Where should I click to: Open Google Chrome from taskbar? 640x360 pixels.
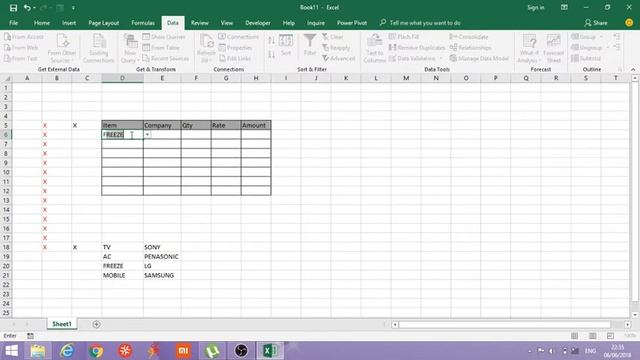pos(96,351)
